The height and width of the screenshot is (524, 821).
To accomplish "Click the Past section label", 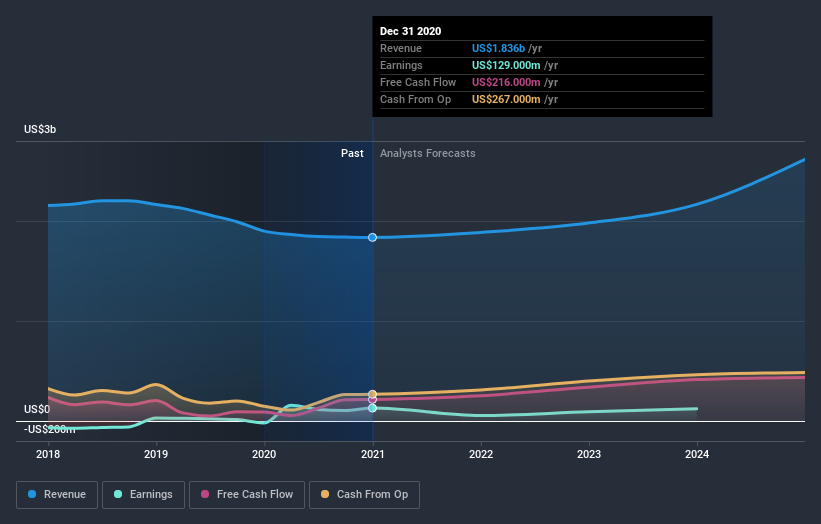I will (x=352, y=153).
